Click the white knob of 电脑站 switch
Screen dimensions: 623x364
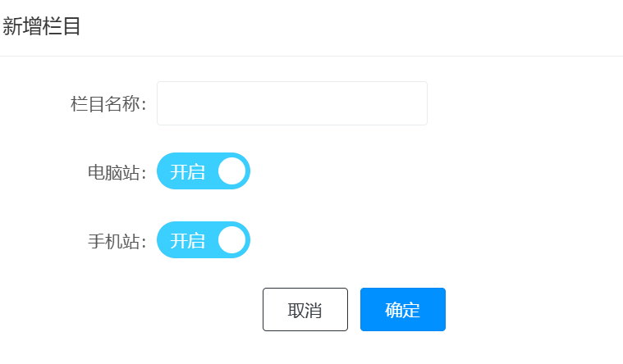click(x=231, y=171)
